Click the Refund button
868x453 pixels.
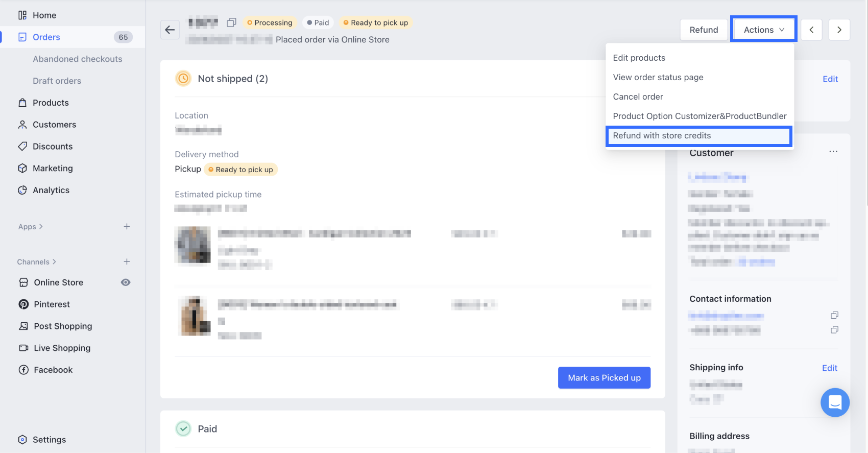pos(704,30)
